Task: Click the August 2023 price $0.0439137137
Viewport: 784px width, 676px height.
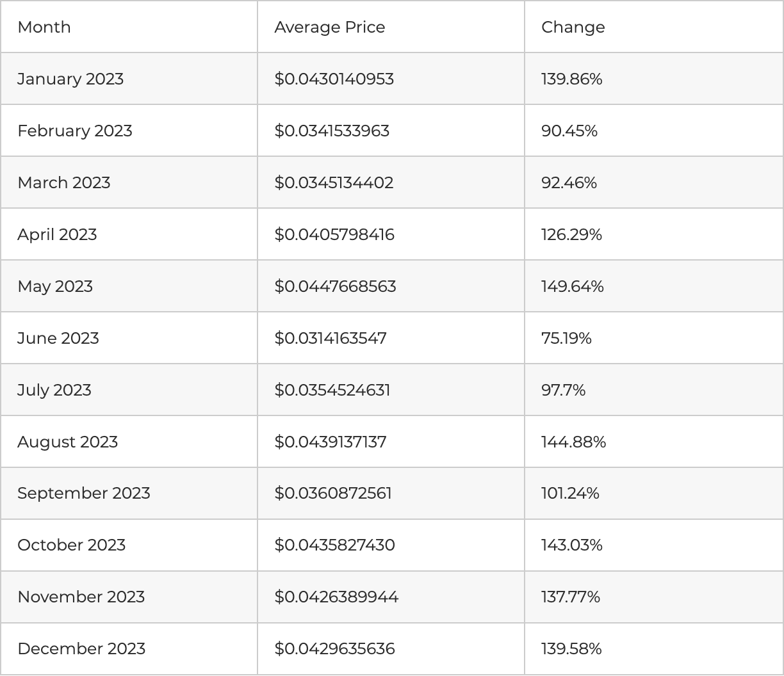Action: (331, 442)
